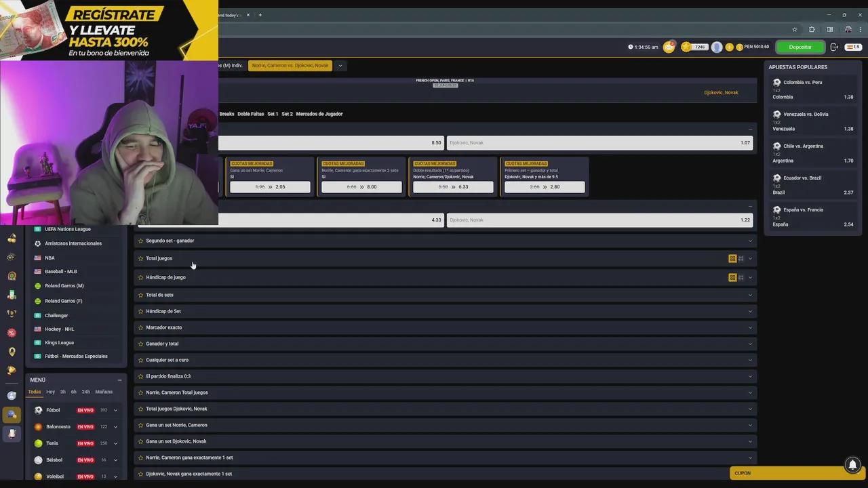Favorite the Ganador y total market

(x=140, y=344)
